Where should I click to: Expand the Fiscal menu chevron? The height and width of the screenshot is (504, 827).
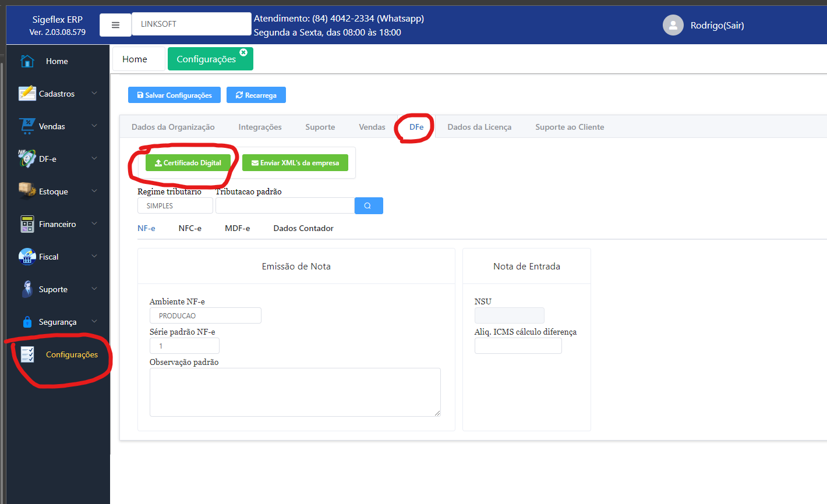click(x=94, y=256)
